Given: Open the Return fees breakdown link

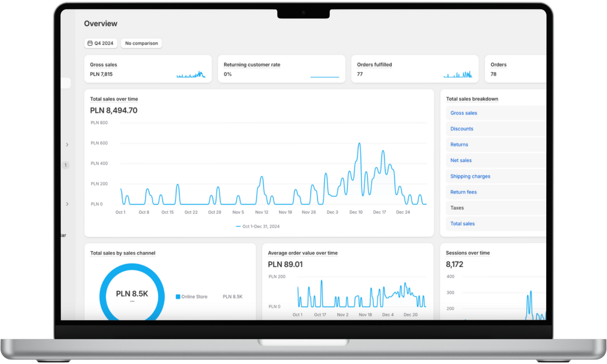Looking at the screenshot, I should pos(463,192).
